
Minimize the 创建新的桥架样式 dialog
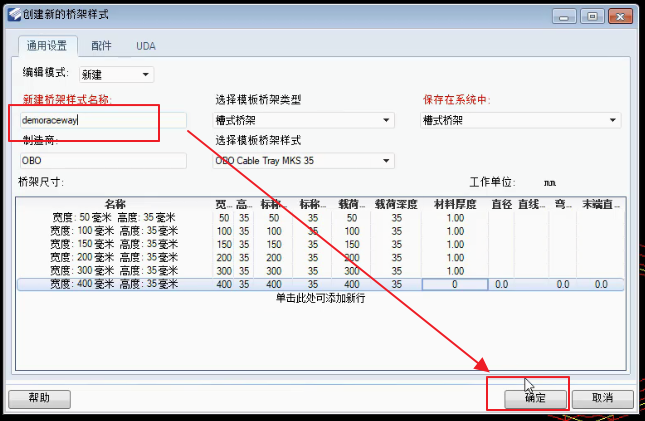coord(564,17)
